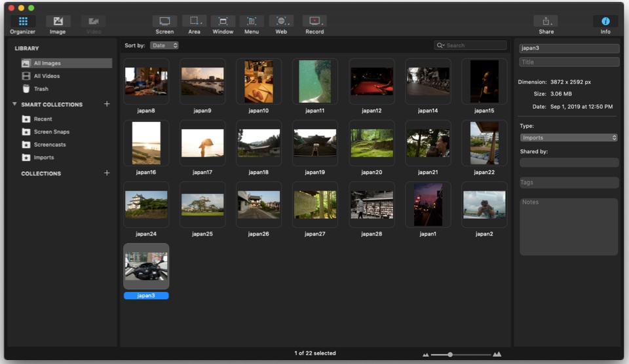Switch to the Organizer view
Screen dimensions: 629x364
coord(23,22)
